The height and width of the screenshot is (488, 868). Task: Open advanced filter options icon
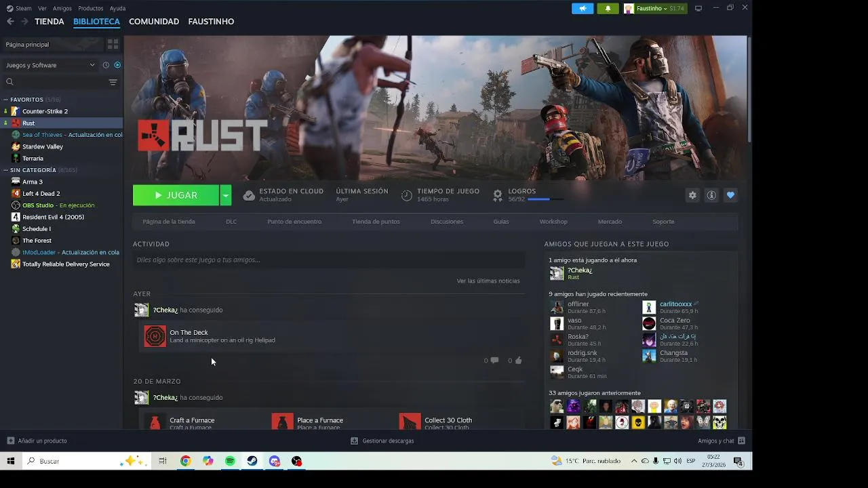(x=113, y=82)
